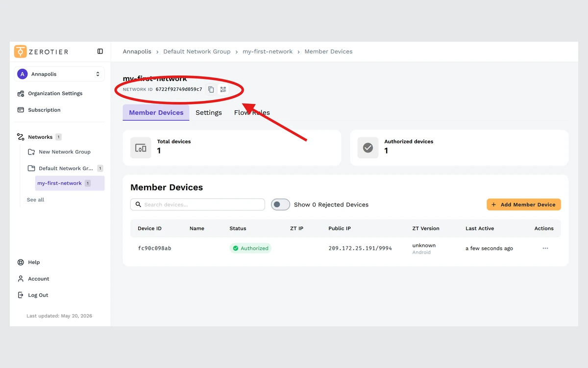Switch to the Settings tab
This screenshot has height=368, width=588.
(x=209, y=112)
